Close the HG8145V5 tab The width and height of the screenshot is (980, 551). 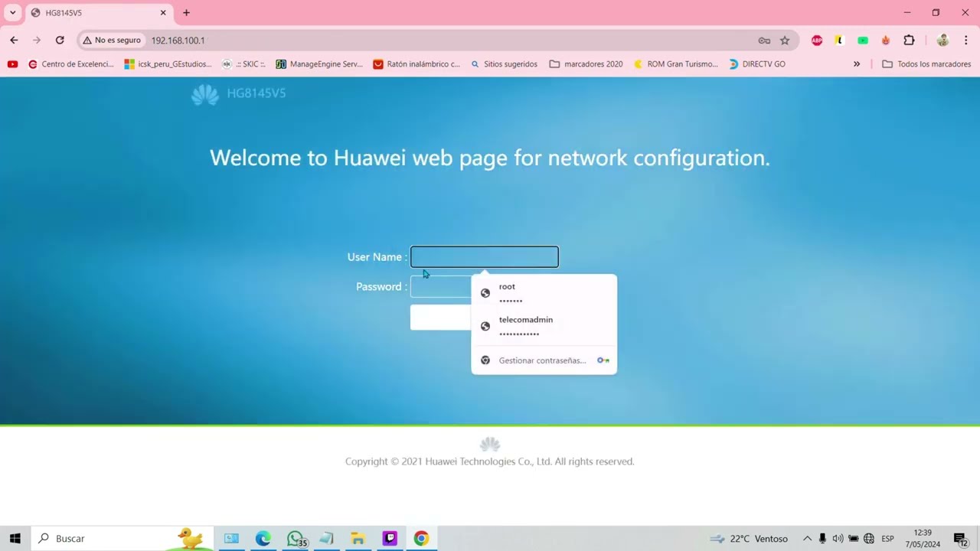click(x=163, y=13)
